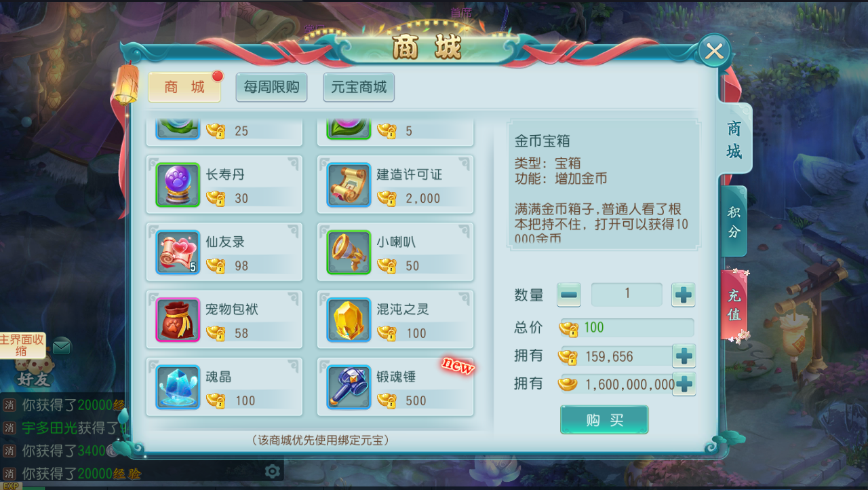The width and height of the screenshot is (868, 490).
Task: Select the 魂晶 blue crystal icon
Action: coord(178,386)
